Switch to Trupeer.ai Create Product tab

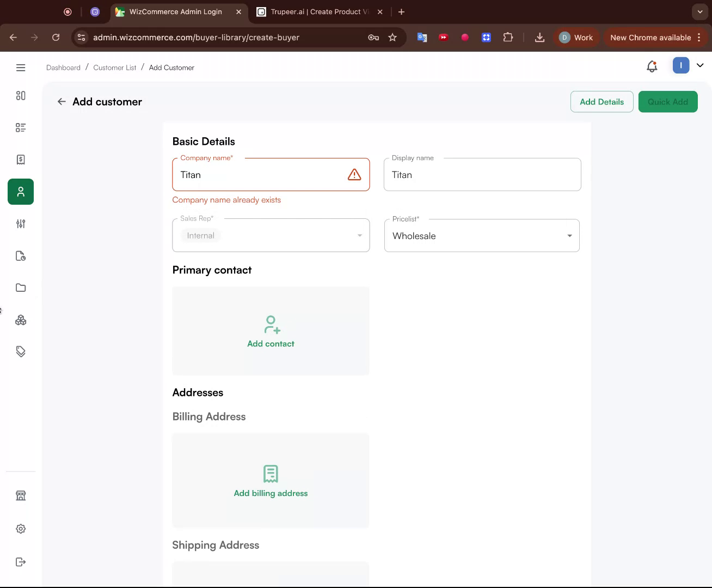click(320, 11)
